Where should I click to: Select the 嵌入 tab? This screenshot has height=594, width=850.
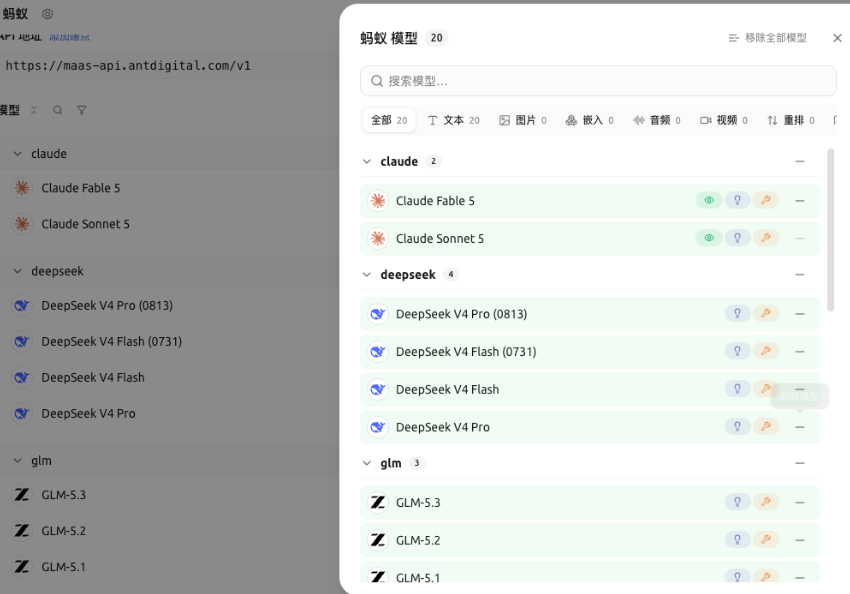coord(590,120)
